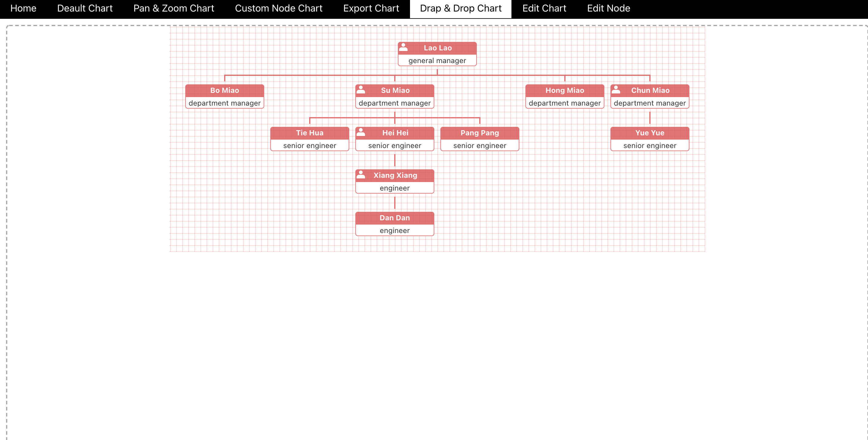
Task: Select the Export Chart tab
Action: point(371,8)
